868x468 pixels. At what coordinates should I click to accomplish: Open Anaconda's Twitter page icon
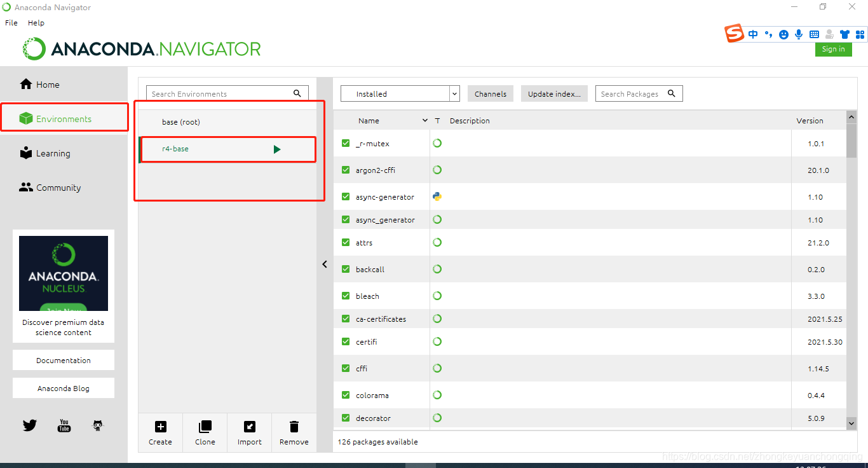(x=29, y=425)
